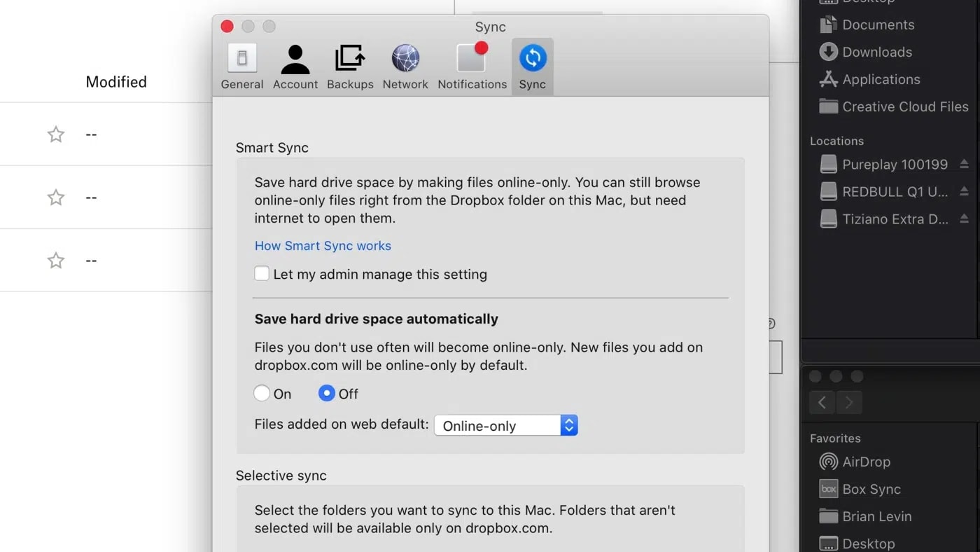The image size is (980, 552).
Task: Turn On saving hard drive space automatically
Action: [262, 393]
